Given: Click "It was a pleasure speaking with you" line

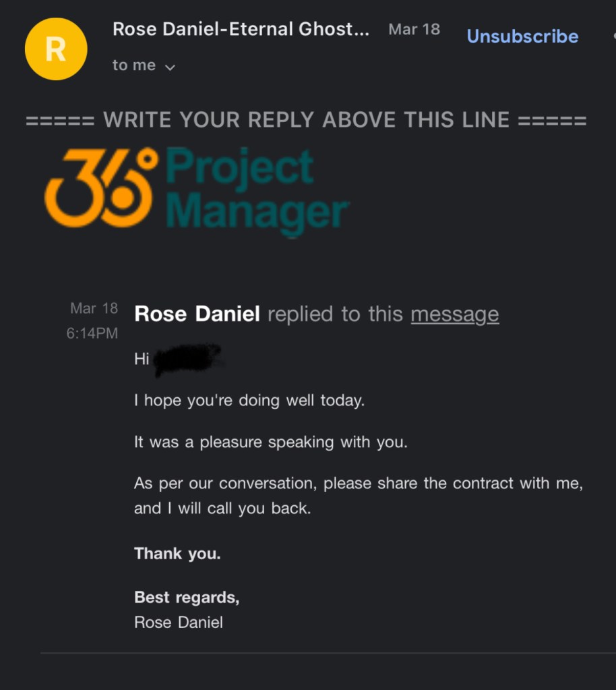Looking at the screenshot, I should click(x=271, y=442).
